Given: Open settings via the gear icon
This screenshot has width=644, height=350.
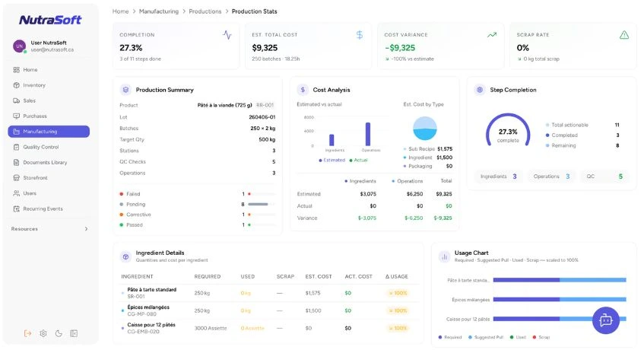Looking at the screenshot, I should [x=43, y=333].
